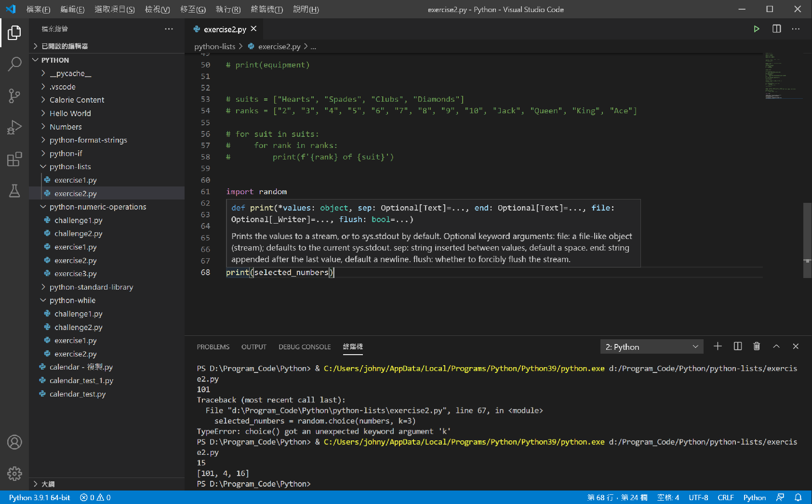This screenshot has width=812, height=504.
Task: Maximize the terminal panel with the chevron
Action: coord(776,346)
